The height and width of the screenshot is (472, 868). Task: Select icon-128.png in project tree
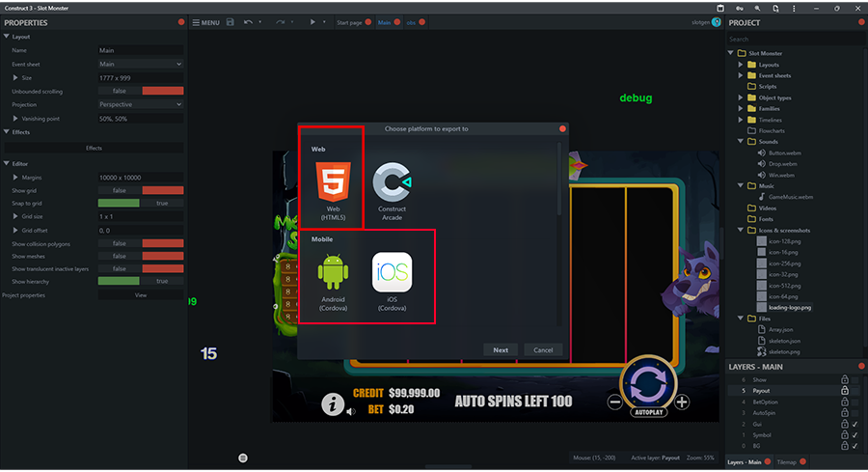pyautogui.click(x=784, y=241)
